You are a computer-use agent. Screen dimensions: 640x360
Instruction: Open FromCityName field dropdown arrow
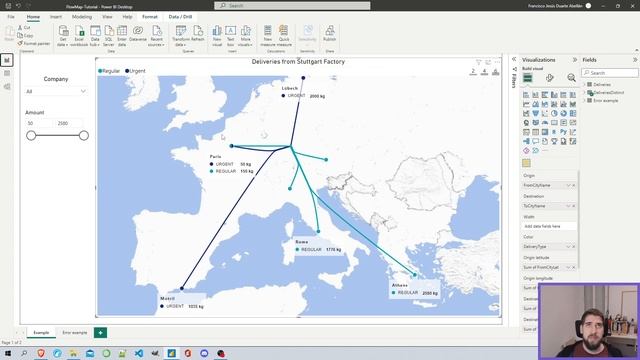point(568,185)
